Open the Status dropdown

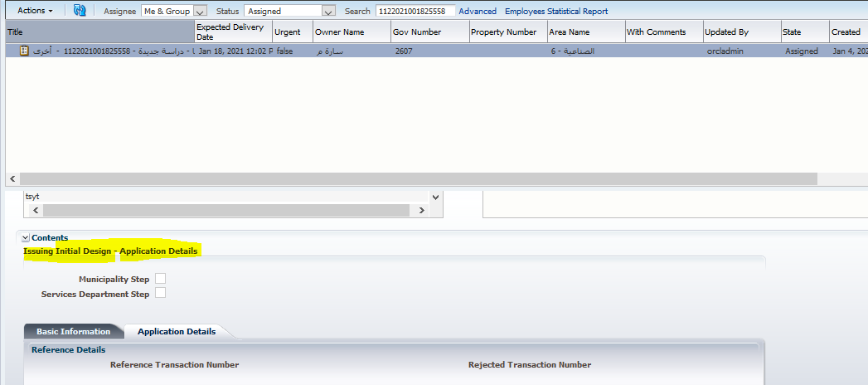[289, 11]
